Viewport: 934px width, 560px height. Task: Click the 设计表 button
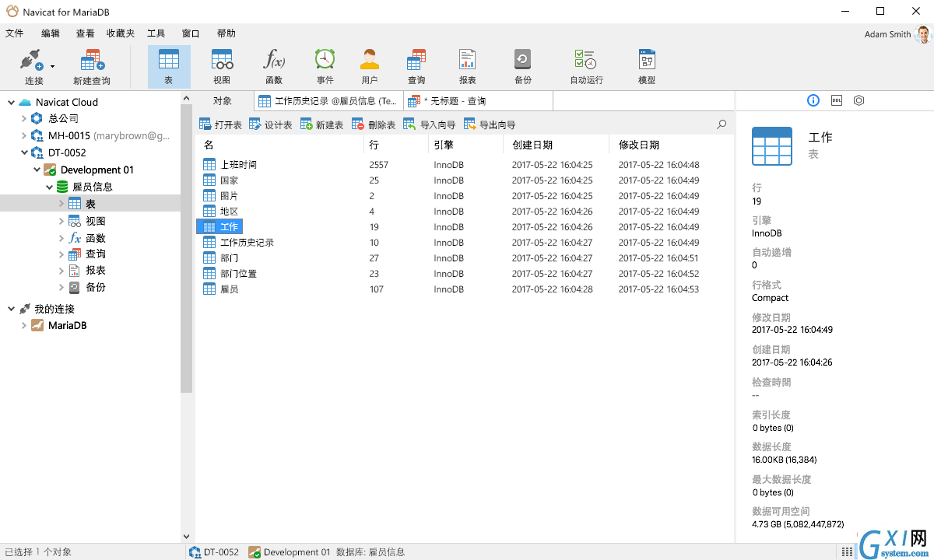click(271, 124)
